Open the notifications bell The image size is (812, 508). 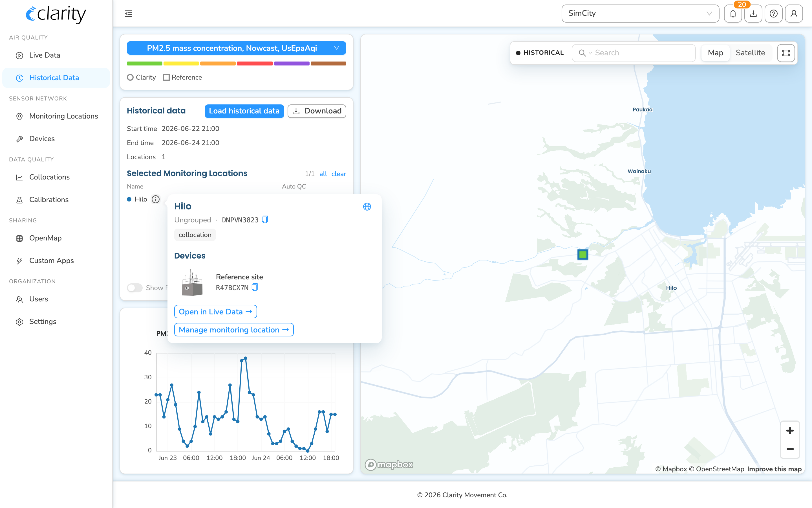tap(733, 14)
